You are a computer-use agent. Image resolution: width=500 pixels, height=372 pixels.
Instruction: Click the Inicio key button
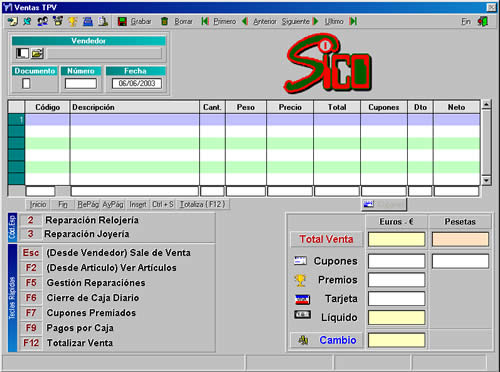pyautogui.click(x=38, y=204)
